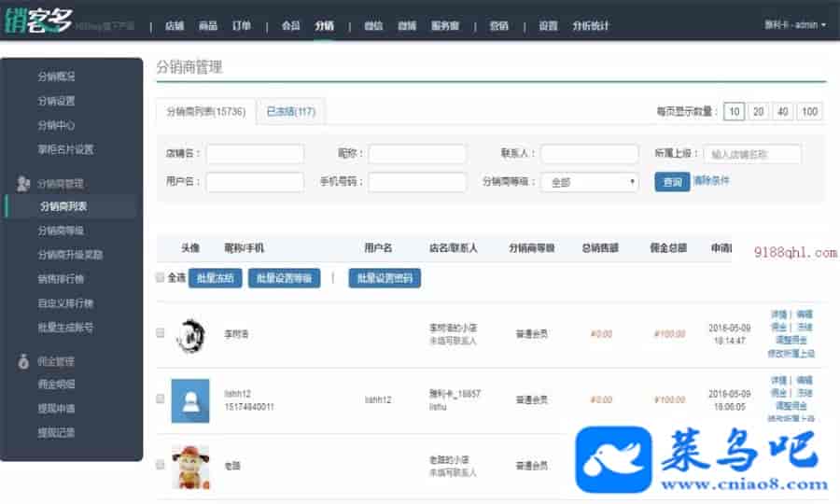840x504 pixels.
Task: Switch to the 已冻结(117) tab
Action: (x=290, y=112)
